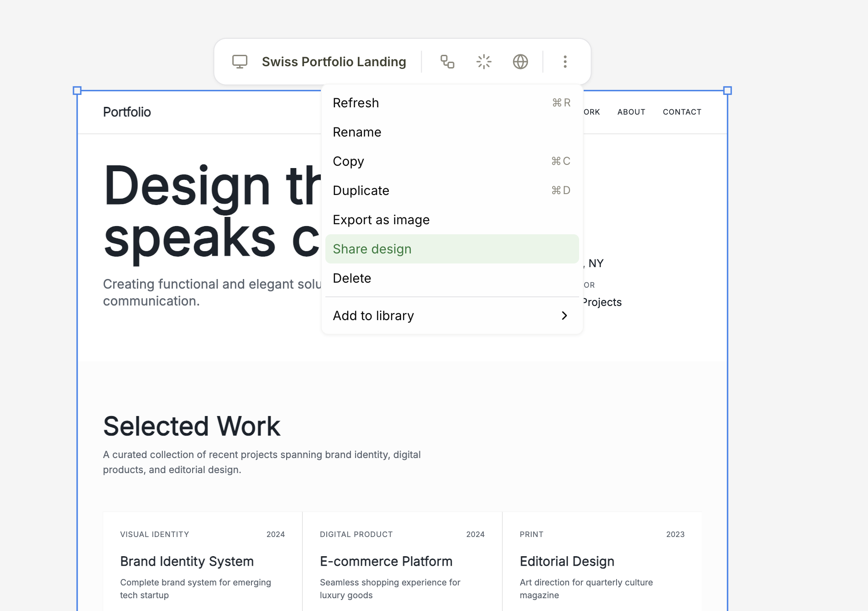Select Rename in the context menu
The image size is (868, 611).
pyautogui.click(x=357, y=132)
